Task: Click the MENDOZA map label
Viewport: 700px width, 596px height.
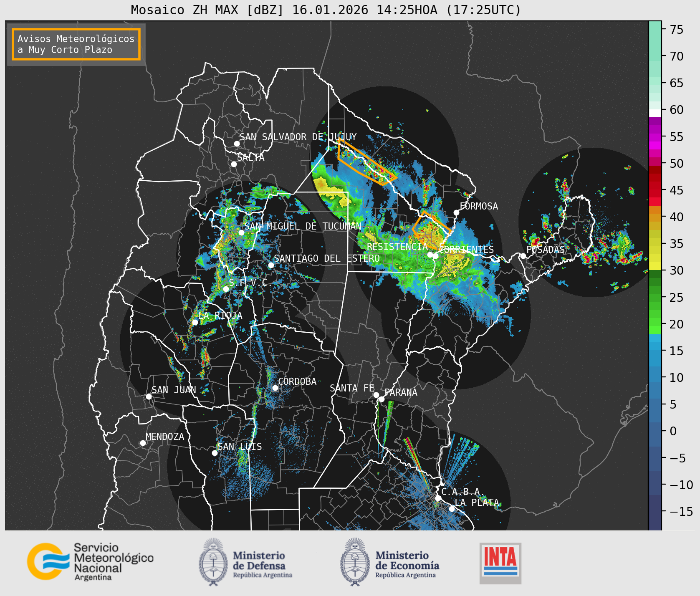Action: (x=165, y=437)
